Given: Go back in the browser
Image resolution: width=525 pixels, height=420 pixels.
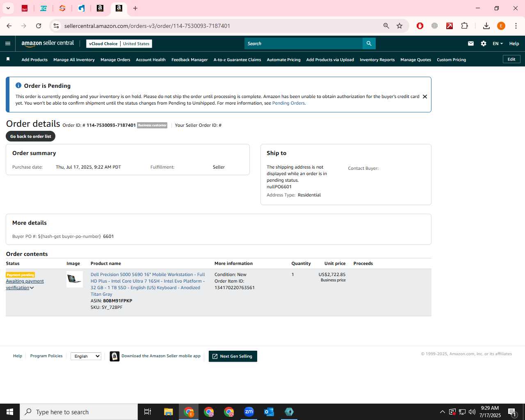Looking at the screenshot, I should tap(9, 26).
